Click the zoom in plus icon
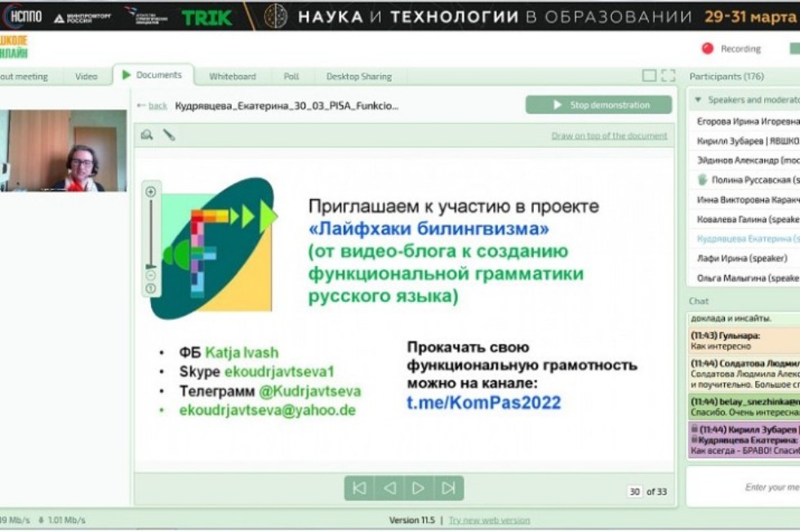 (x=150, y=192)
